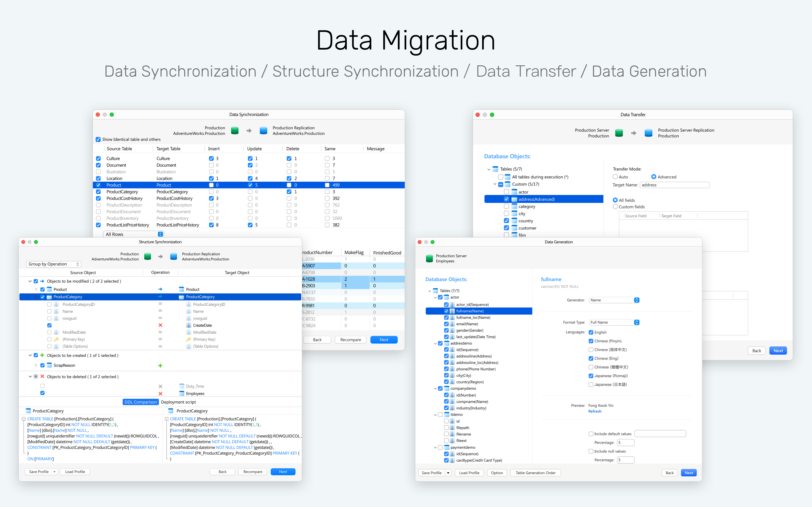The width and height of the screenshot is (812, 507).
Task: Click blue modify arrow beside Product row
Action: (x=160, y=289)
